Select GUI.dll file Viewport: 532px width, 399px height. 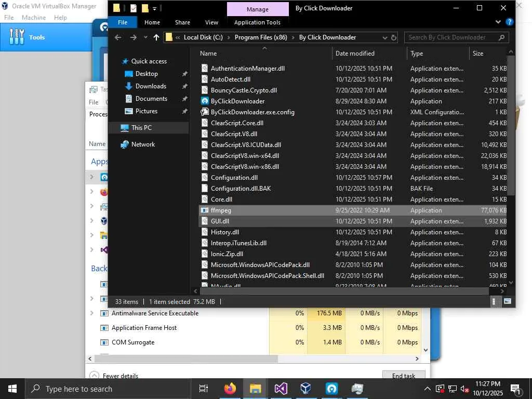click(x=220, y=221)
